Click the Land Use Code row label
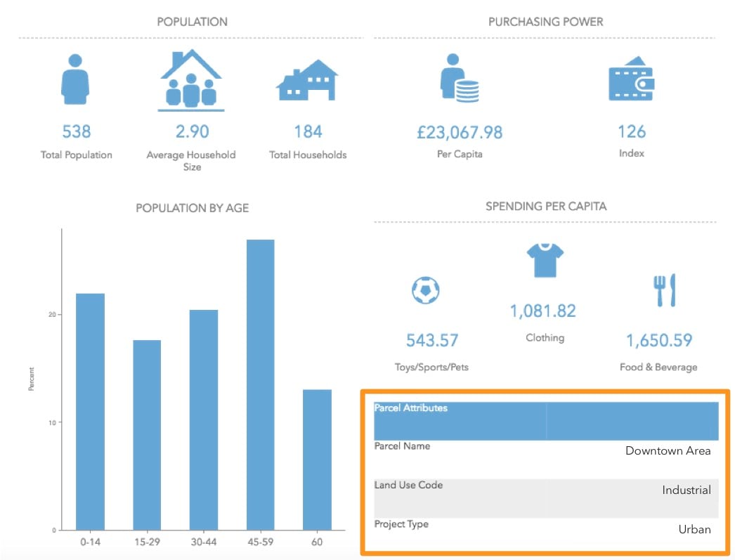 [408, 485]
